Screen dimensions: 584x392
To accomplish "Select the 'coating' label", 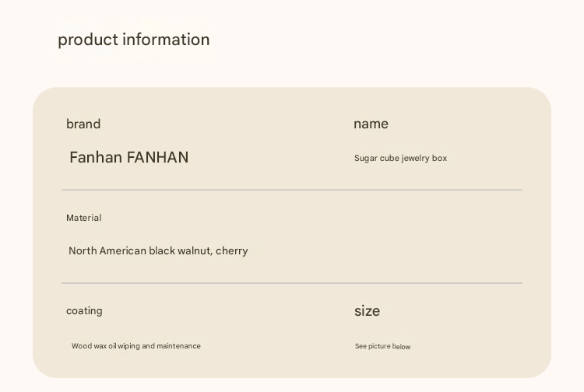I will (84, 310).
